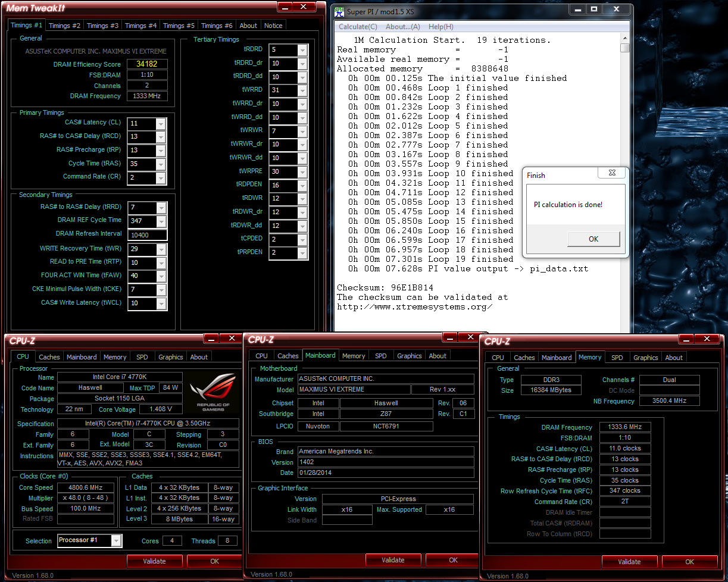Open the tPRPDEN dropdown
The image size is (728, 582).
(302, 253)
